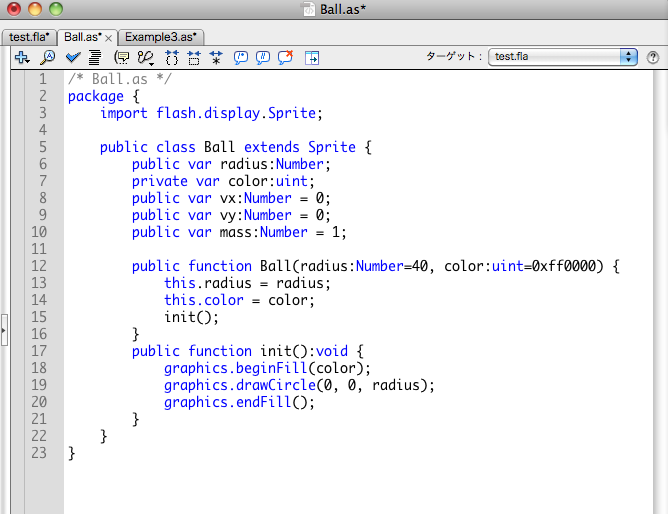This screenshot has height=514, width=668.
Task: Run Check Syntax with the blue checkmark
Action: tap(72, 58)
